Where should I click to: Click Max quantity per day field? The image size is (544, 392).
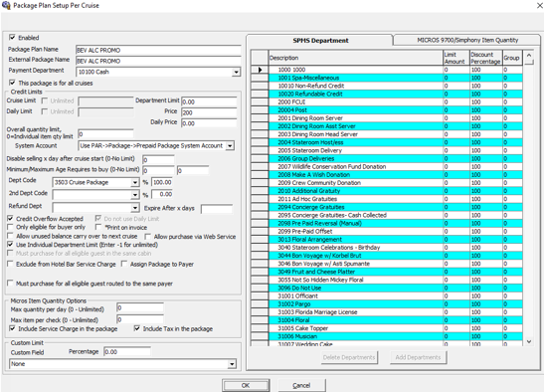pyautogui.click(x=140, y=308)
